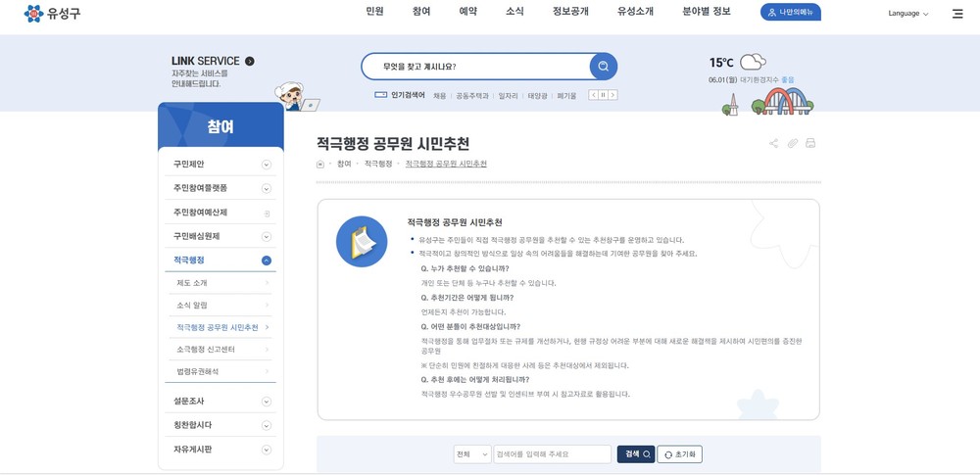The image size is (980, 475).
Task: Click the 설문조사 sidebar label
Action: 189,402
